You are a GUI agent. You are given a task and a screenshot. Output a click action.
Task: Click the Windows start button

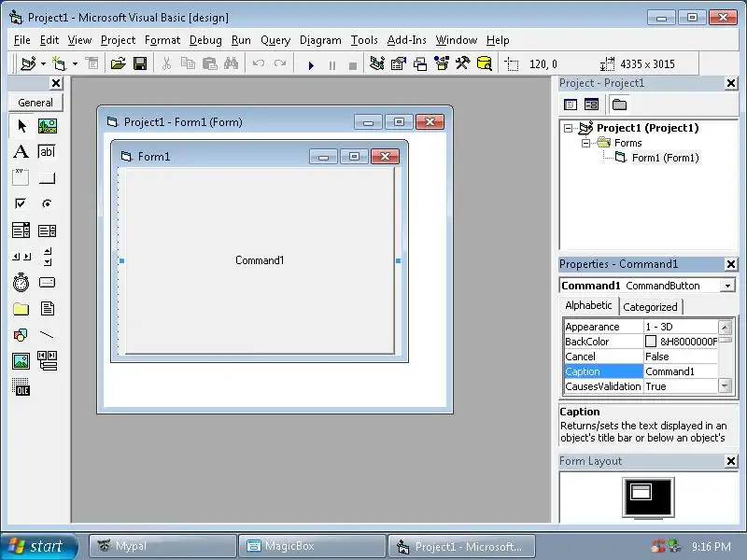click(x=38, y=546)
